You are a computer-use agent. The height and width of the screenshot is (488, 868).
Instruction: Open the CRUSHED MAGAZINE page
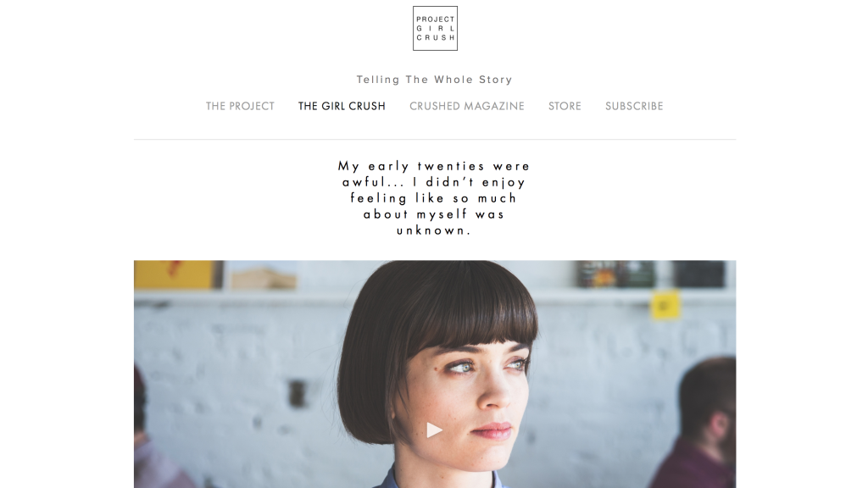[467, 106]
